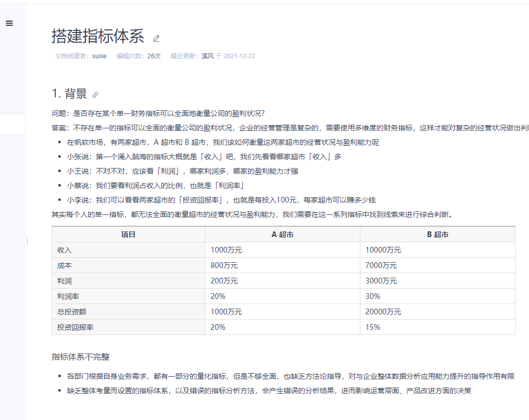
Task: Select the 总投资额 row label
Action: pyautogui.click(x=72, y=312)
